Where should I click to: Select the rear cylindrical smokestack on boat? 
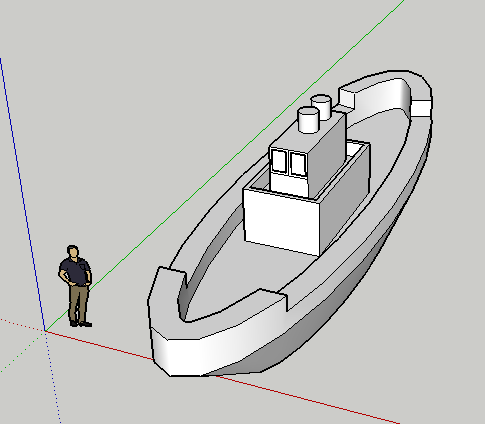[x=322, y=106]
